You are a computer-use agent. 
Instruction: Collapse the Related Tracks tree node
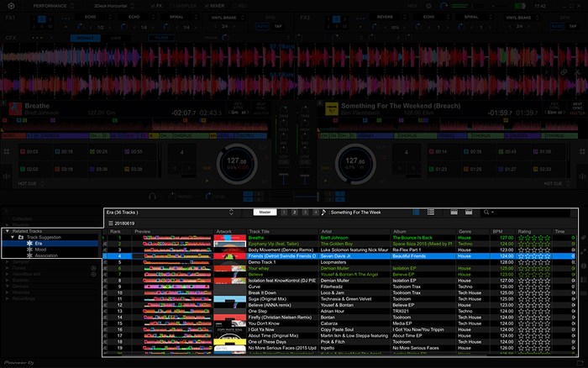[8, 231]
